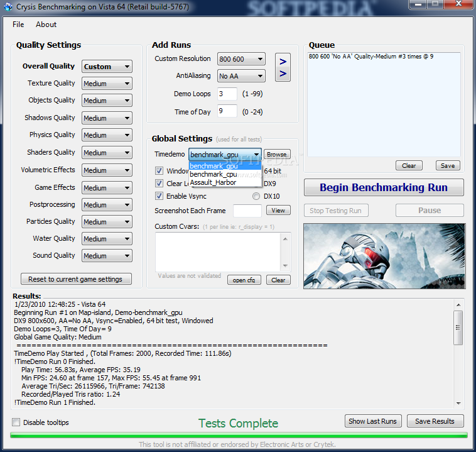Screen dimensions: 476x452
Task: Open the Water Quality dropdown
Action: point(107,239)
